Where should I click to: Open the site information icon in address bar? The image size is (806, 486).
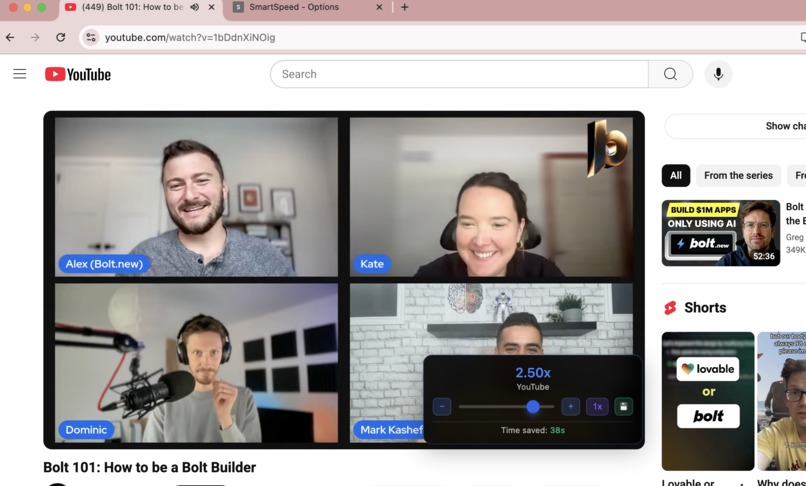coord(91,37)
